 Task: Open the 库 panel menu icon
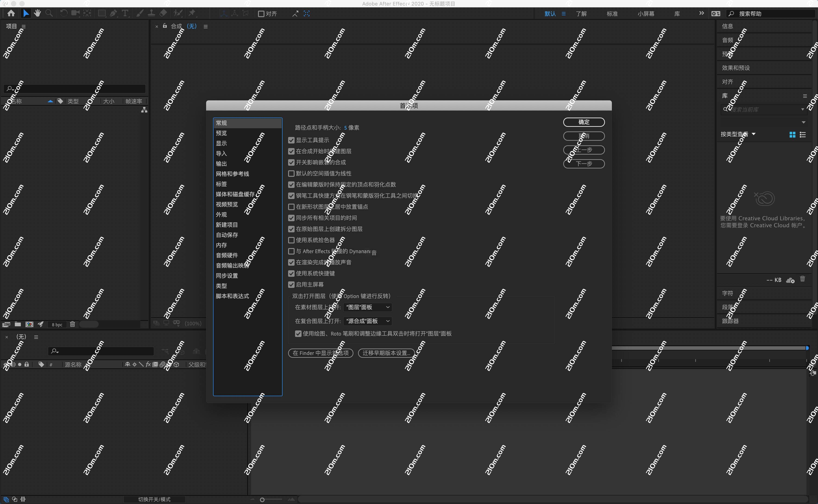click(x=805, y=96)
